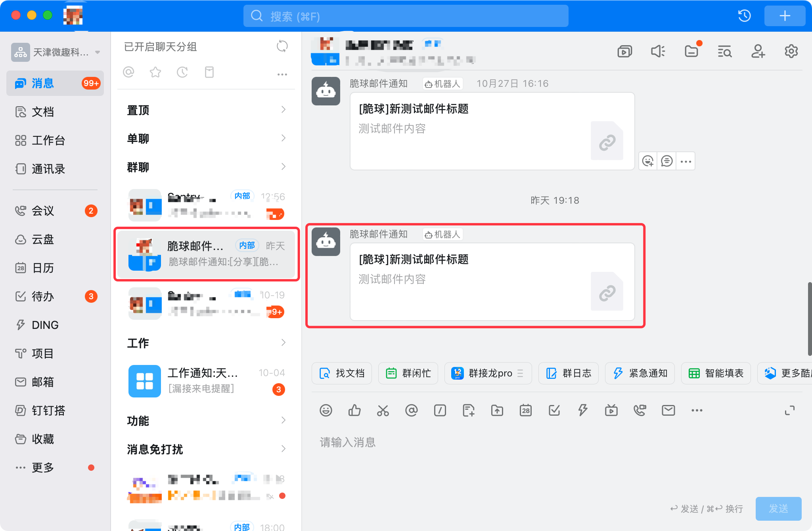Viewport: 812px width, 531px height.
Task: Expand the 功能 group
Action: point(206,420)
